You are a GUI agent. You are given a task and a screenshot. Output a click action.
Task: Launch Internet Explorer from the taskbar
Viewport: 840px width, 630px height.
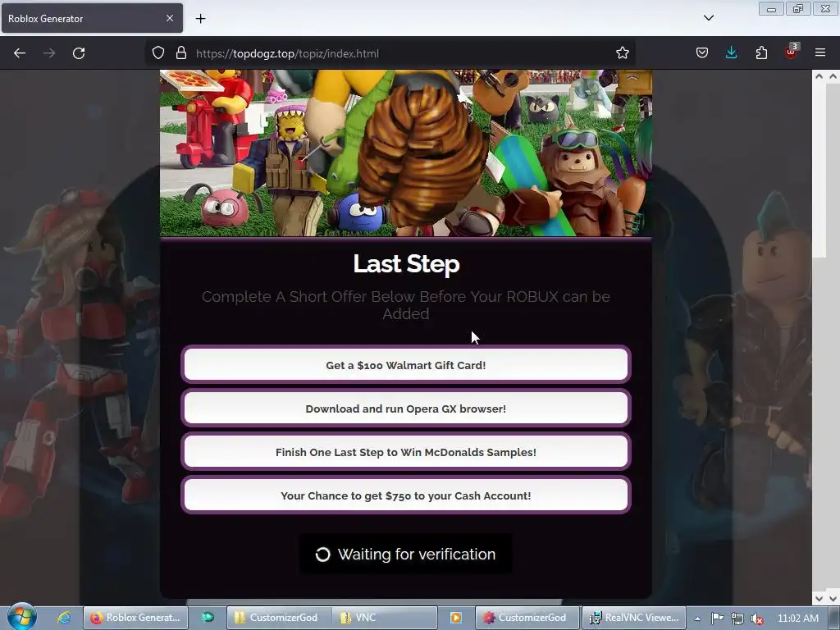[x=64, y=618]
